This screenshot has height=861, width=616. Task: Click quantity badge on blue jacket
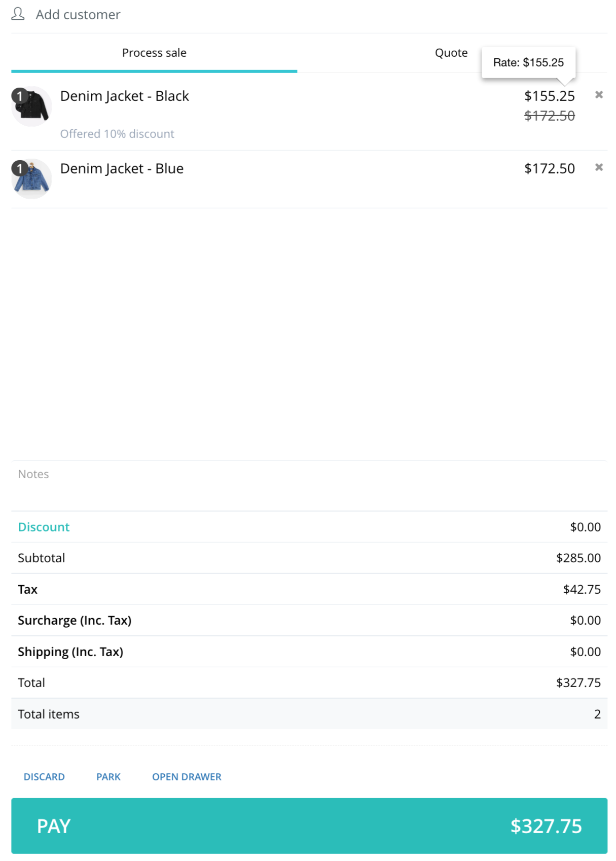point(19,168)
